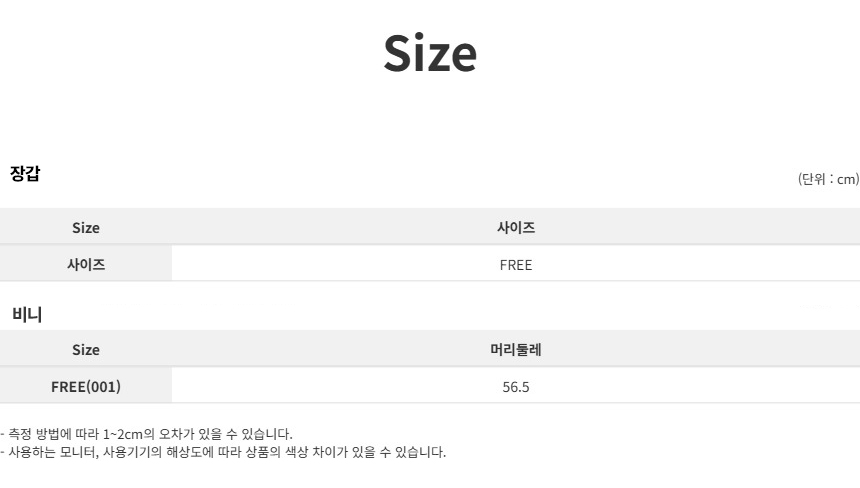This screenshot has height=488, width=860.
Task: Click the large Size title heading
Action: 430,53
